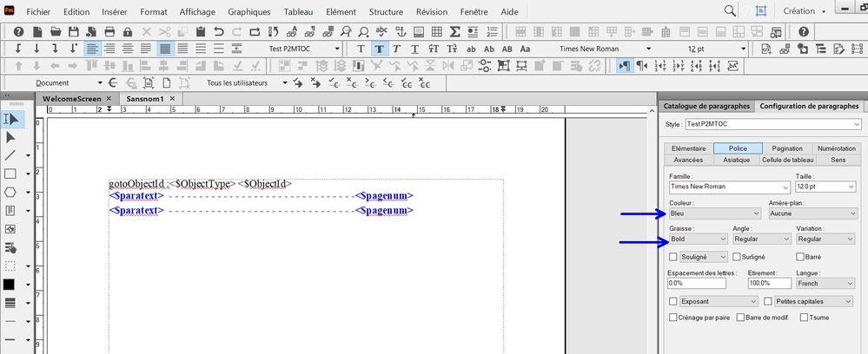Insert an anchored frame via the anchor icon

(x=400, y=31)
